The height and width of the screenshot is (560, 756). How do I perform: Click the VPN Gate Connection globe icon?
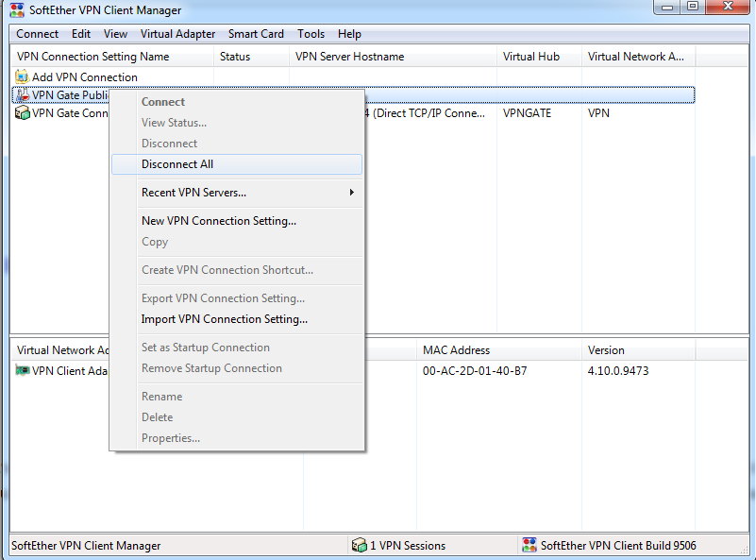point(22,113)
